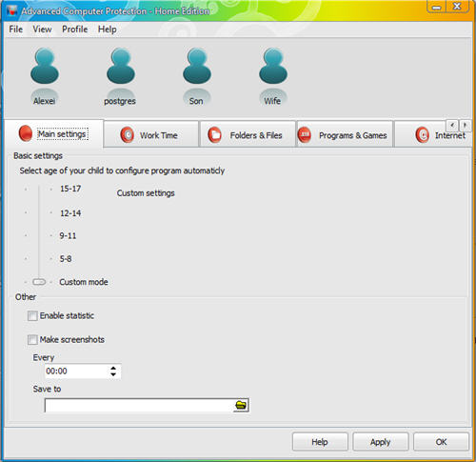Switch to the Programs & Games tab
This screenshot has width=476, height=462.
click(345, 135)
